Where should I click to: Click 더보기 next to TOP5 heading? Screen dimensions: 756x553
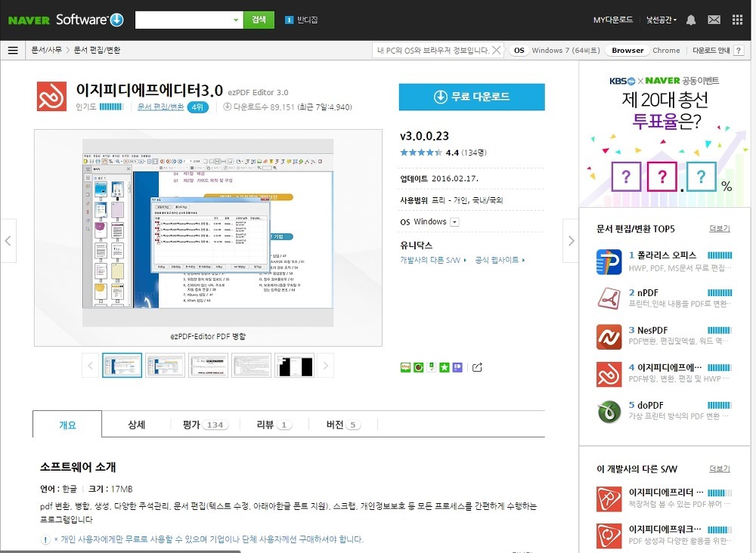pos(720,228)
